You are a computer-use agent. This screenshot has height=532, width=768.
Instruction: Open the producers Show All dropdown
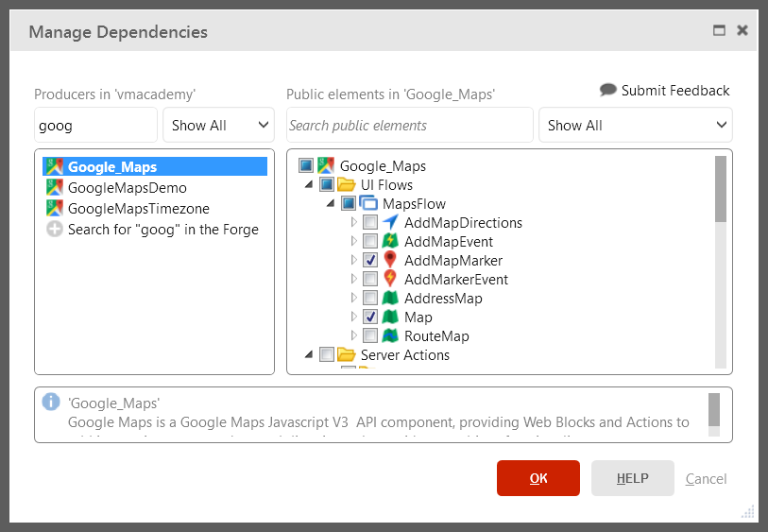pos(218,126)
